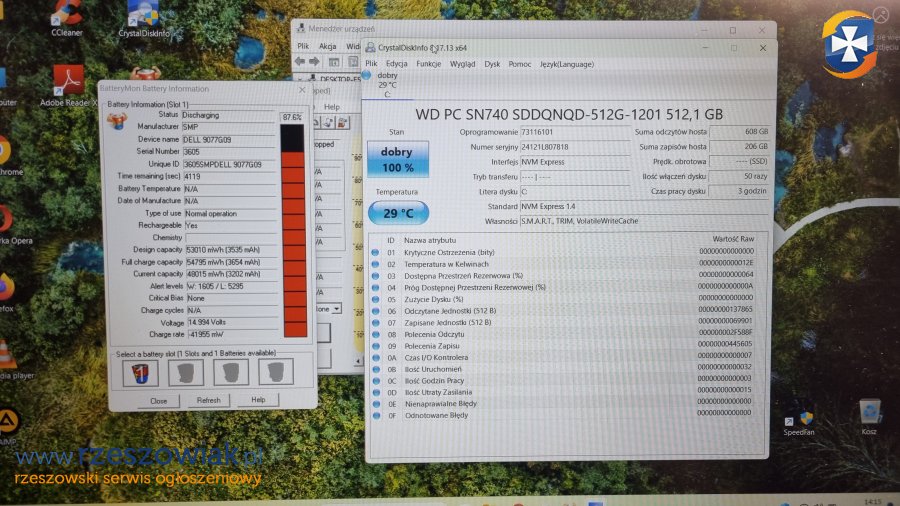Open Help menu in BatteryMon main window
The width and height of the screenshot is (900, 506).
tap(332, 107)
